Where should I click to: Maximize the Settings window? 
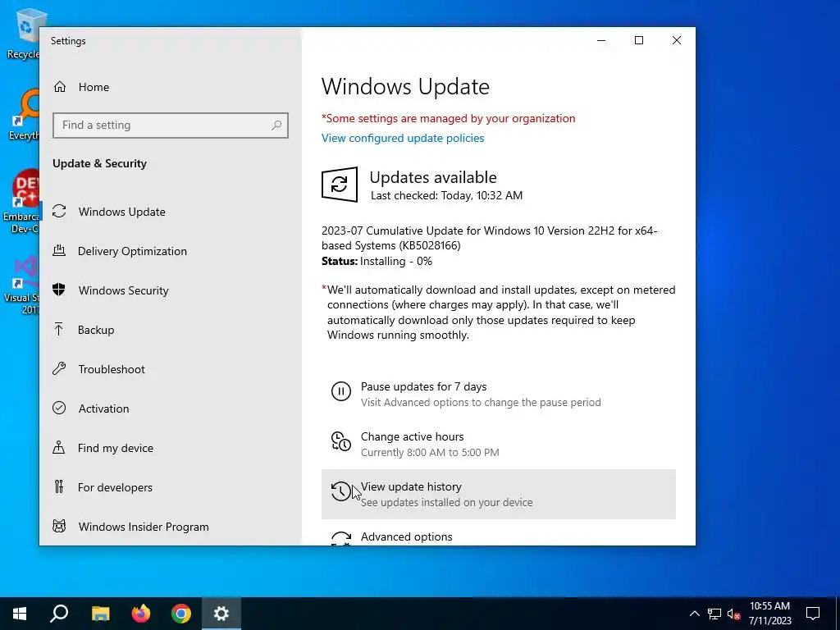[x=638, y=41]
